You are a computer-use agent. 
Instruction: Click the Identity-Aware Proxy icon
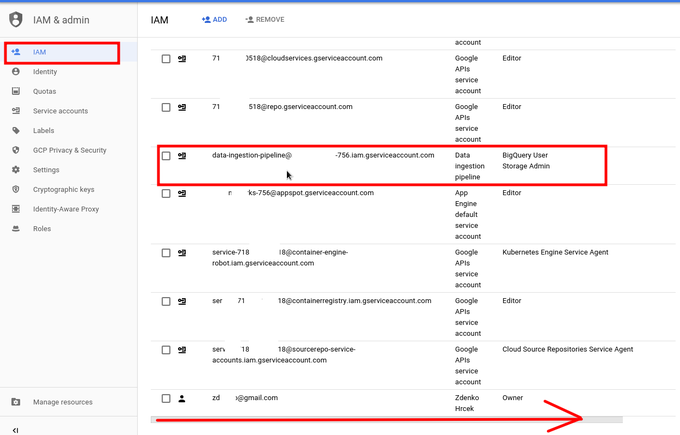(16, 209)
